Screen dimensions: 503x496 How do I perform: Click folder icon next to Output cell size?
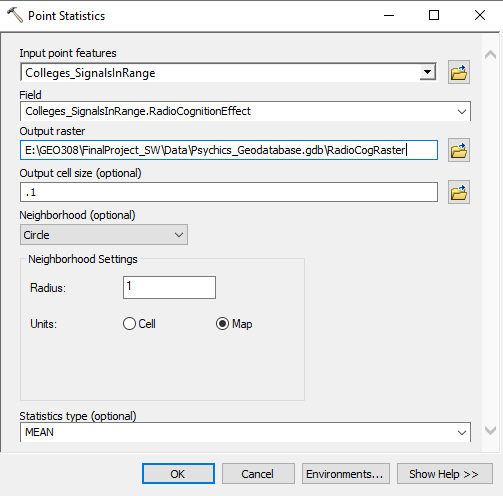459,192
